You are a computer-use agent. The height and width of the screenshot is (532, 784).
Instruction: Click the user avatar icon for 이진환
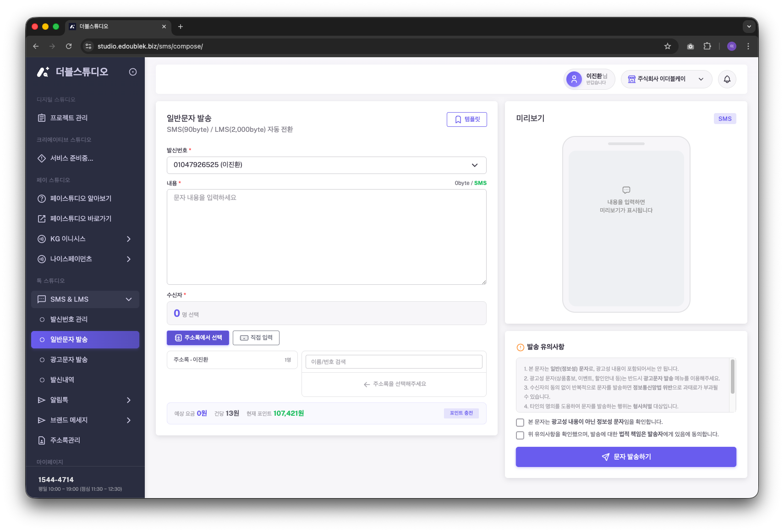click(x=574, y=79)
